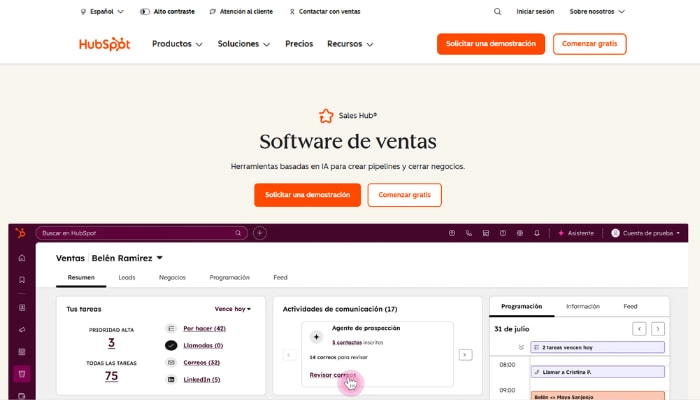The image size is (700, 400).
Task: Click the magnifier inside Buscar en HubSpot field
Action: (238, 233)
